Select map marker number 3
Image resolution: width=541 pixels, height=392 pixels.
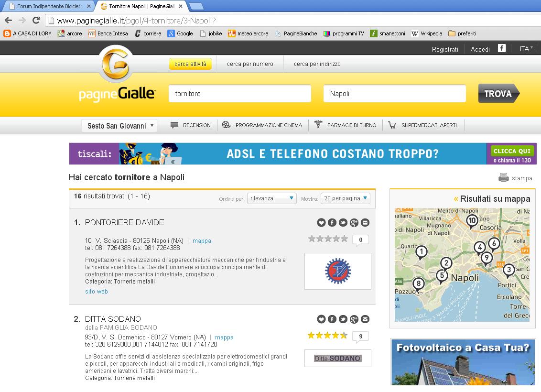point(509,270)
